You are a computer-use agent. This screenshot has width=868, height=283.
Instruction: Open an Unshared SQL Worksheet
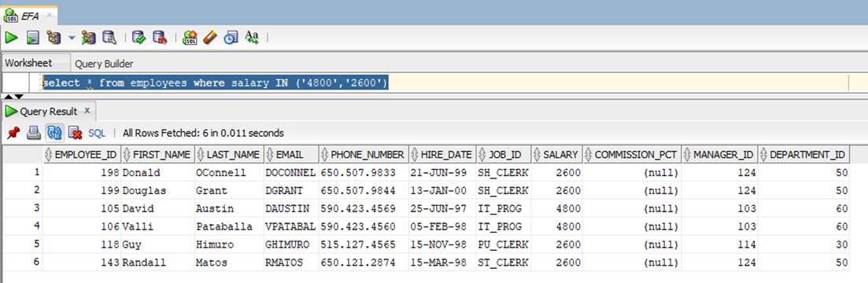[x=190, y=38]
